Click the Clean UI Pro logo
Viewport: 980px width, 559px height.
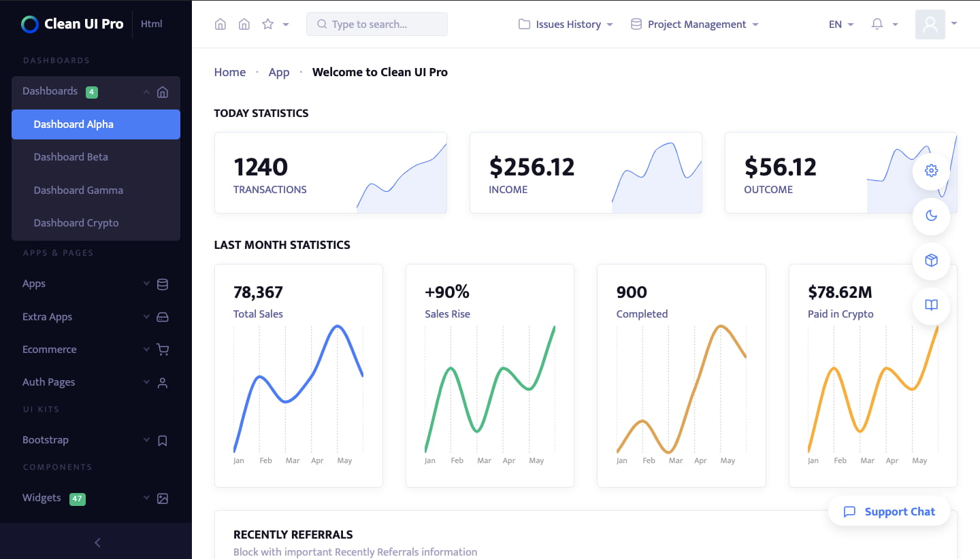point(73,24)
